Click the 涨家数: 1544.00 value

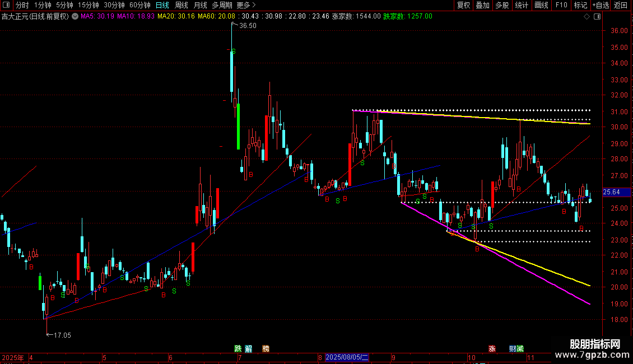click(356, 17)
